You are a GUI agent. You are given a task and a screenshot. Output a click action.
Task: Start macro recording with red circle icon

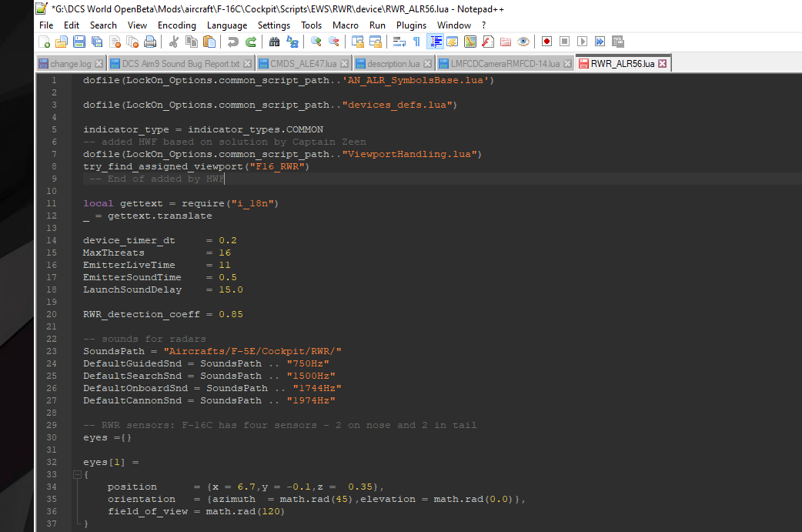point(546,42)
